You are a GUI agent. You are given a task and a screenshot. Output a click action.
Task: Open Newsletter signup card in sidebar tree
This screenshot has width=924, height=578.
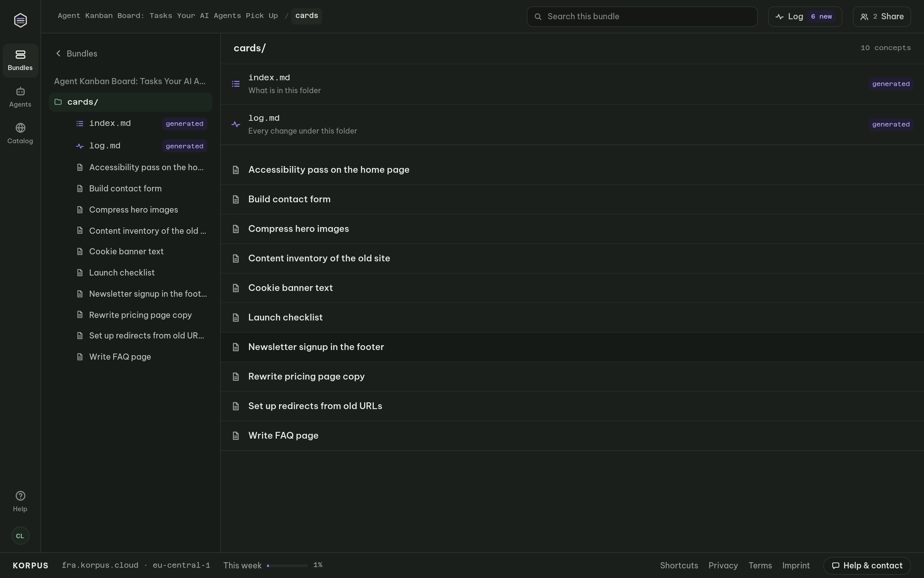click(x=141, y=293)
